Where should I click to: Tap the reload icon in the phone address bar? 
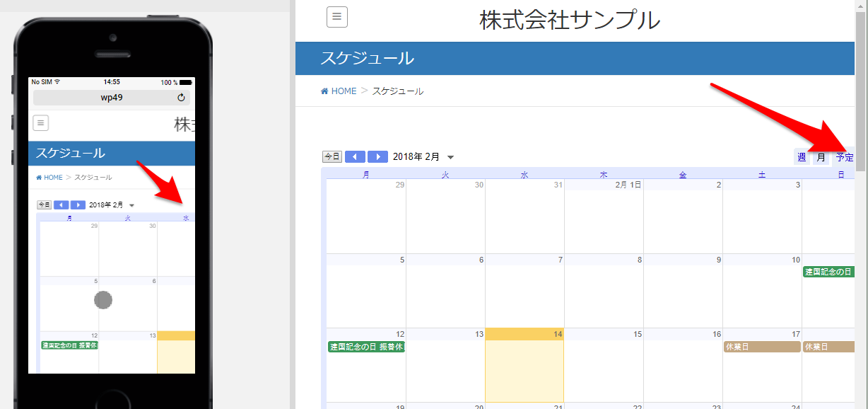tap(182, 98)
